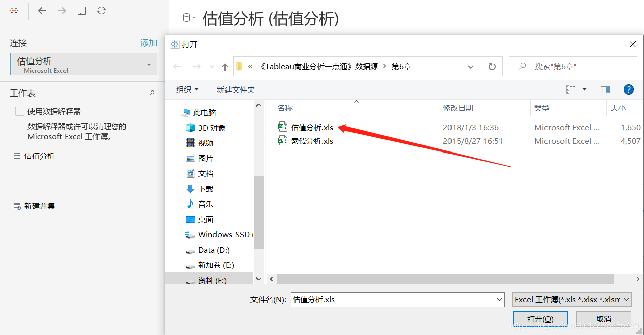Sort files by 名称 column
Screen dimensions: 644x335
pos(285,108)
